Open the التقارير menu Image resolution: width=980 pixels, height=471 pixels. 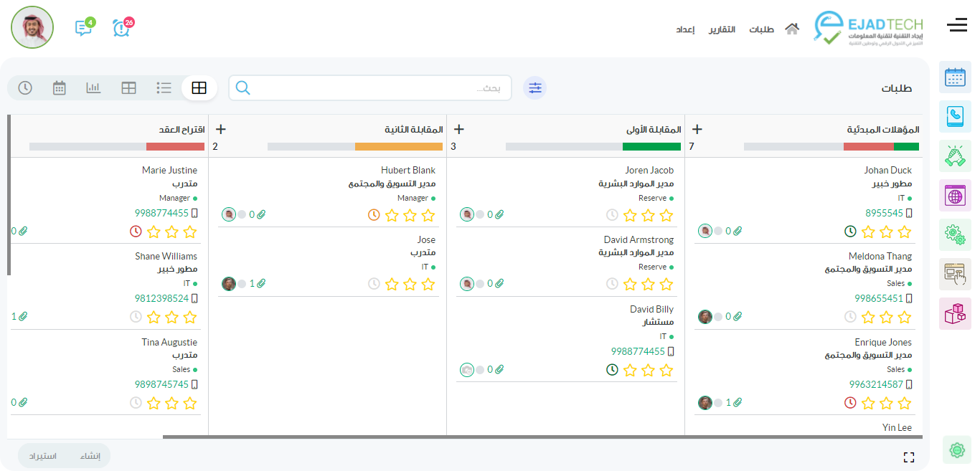[722, 29]
